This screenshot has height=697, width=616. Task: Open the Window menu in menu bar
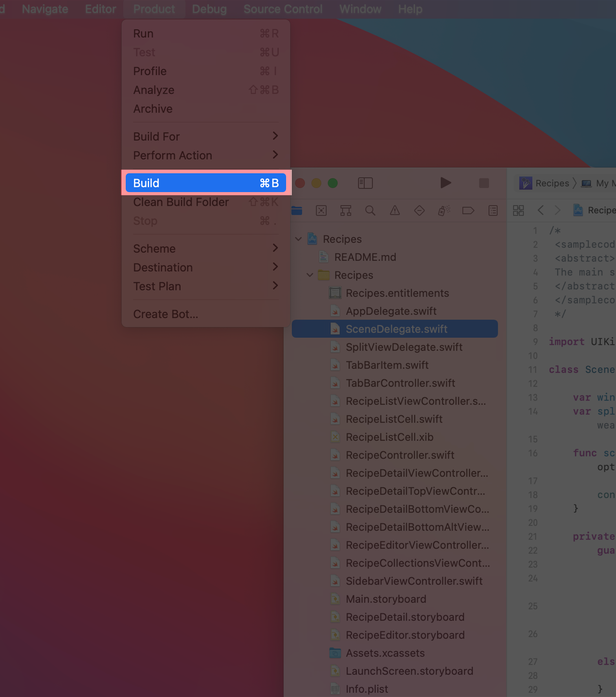coord(360,9)
